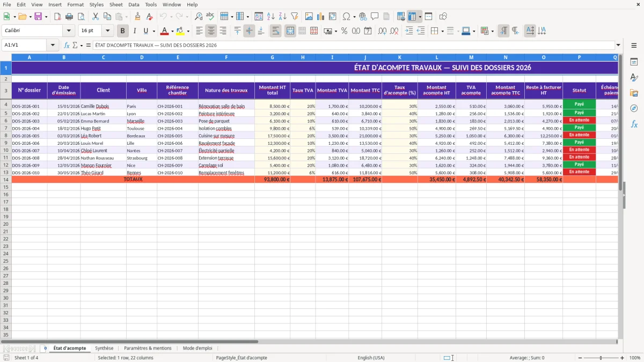Image resolution: width=644 pixels, height=362 pixels.
Task: Click the Print icon
Action: 69,17
